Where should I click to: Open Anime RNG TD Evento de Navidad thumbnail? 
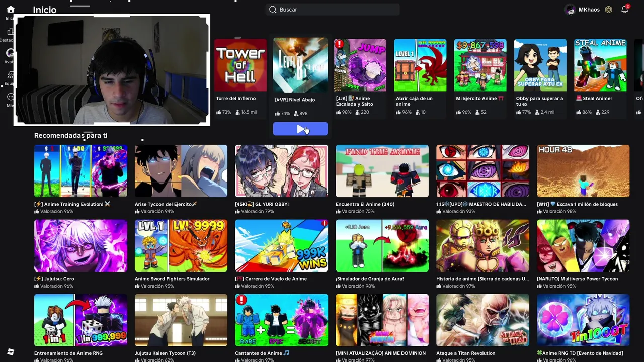(583, 320)
